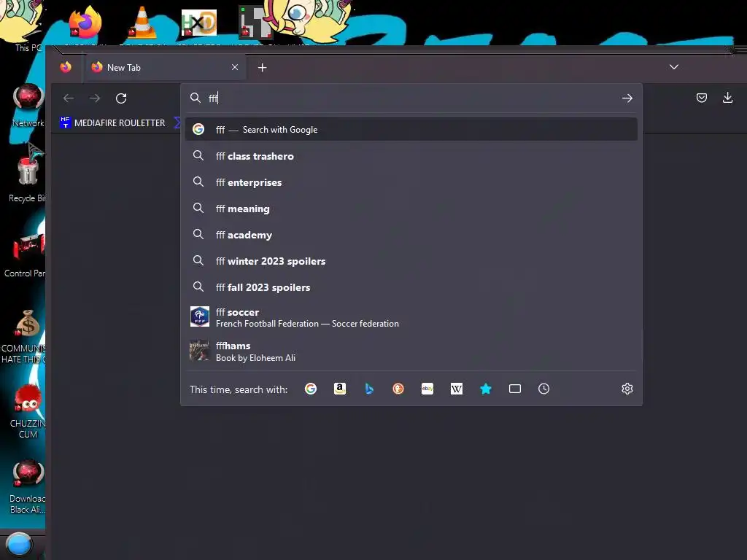The height and width of the screenshot is (560, 747).
Task: Open search settings gear icon
Action: [x=627, y=389]
